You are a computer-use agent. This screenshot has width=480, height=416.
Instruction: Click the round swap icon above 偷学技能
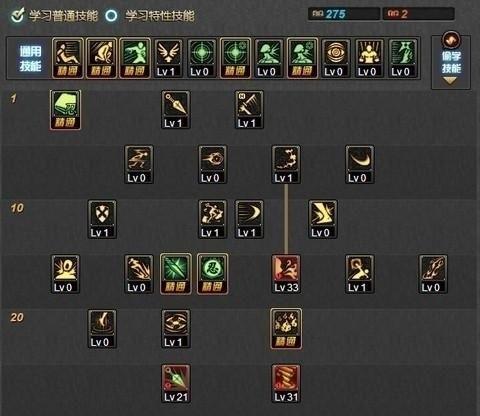pos(451,40)
